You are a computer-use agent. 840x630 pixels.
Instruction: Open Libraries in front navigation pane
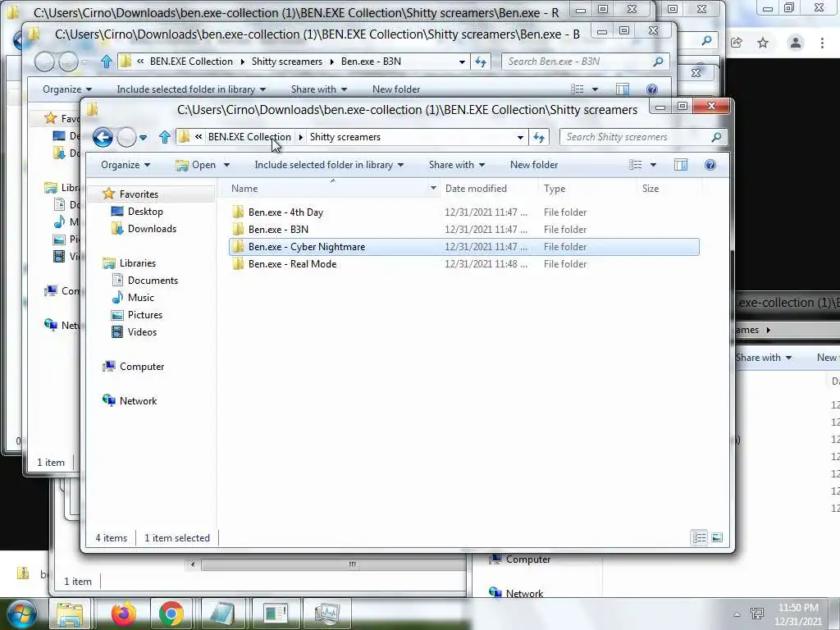137,263
